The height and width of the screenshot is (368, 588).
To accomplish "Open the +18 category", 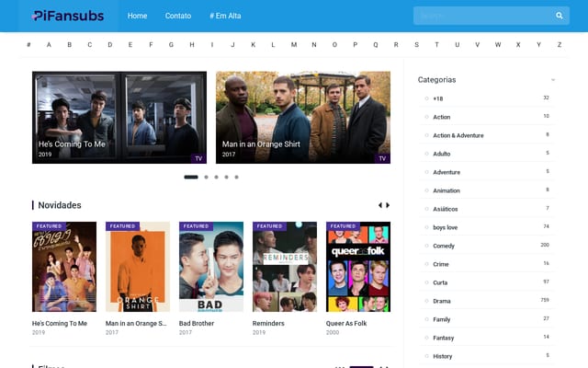I will [x=438, y=98].
